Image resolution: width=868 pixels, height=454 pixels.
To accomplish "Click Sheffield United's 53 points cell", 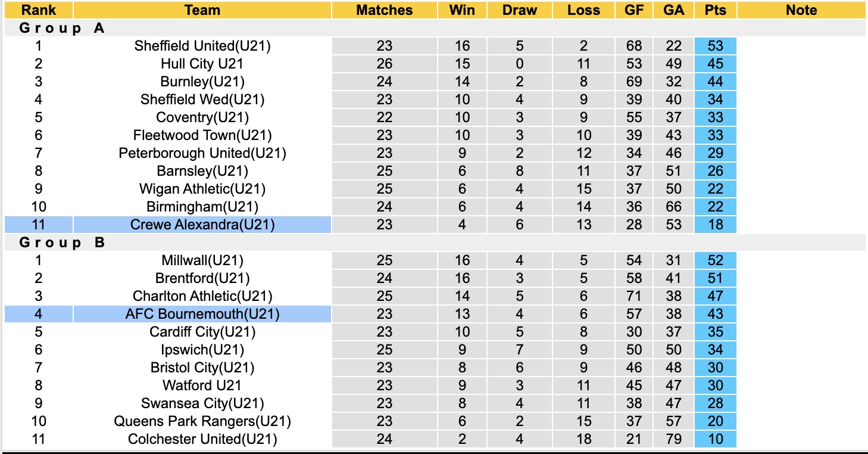I will click(x=715, y=46).
